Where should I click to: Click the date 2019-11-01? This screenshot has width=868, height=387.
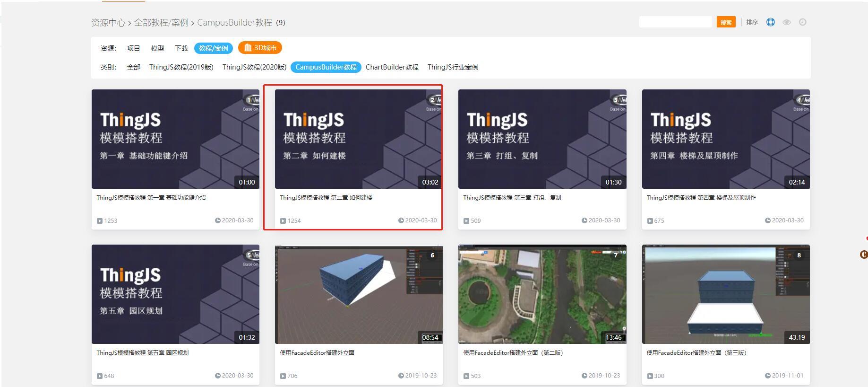tap(788, 376)
